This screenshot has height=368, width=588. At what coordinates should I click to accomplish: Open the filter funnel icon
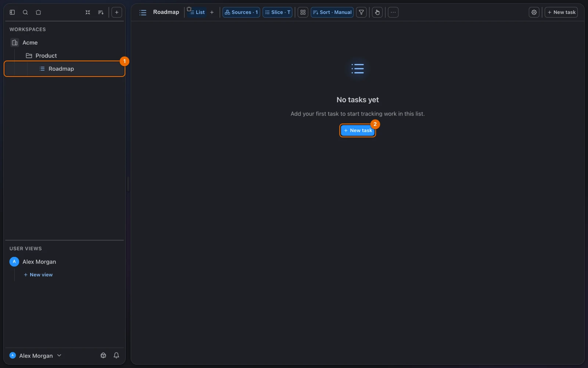pos(361,12)
